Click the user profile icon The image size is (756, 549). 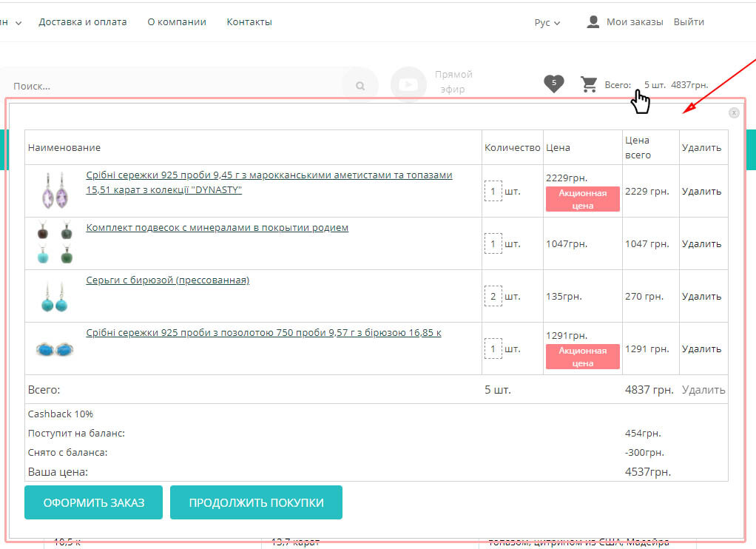point(593,22)
